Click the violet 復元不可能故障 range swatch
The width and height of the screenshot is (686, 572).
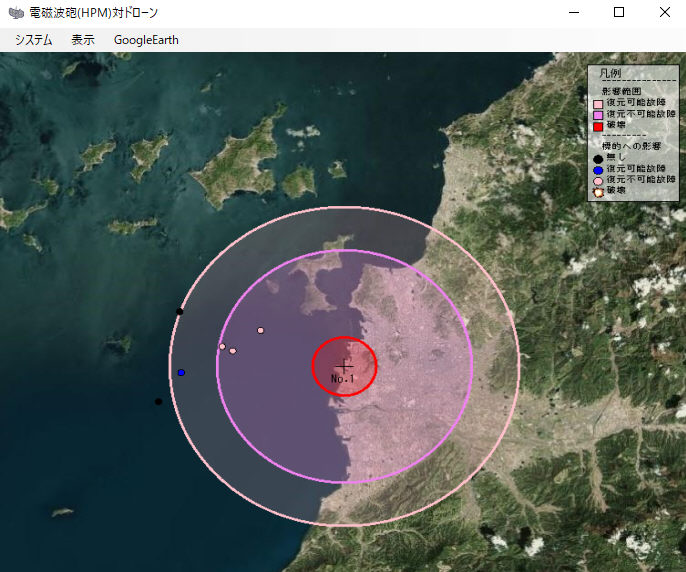tap(598, 115)
